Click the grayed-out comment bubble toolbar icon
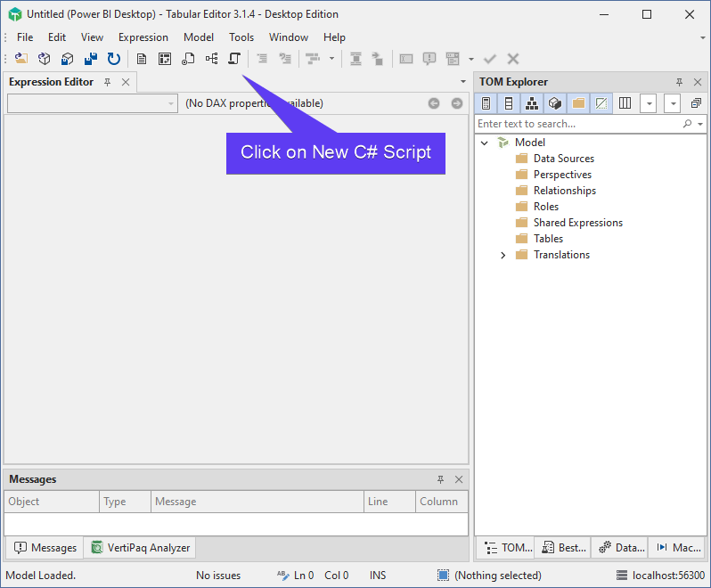Image resolution: width=711 pixels, height=588 pixels. tap(429, 59)
